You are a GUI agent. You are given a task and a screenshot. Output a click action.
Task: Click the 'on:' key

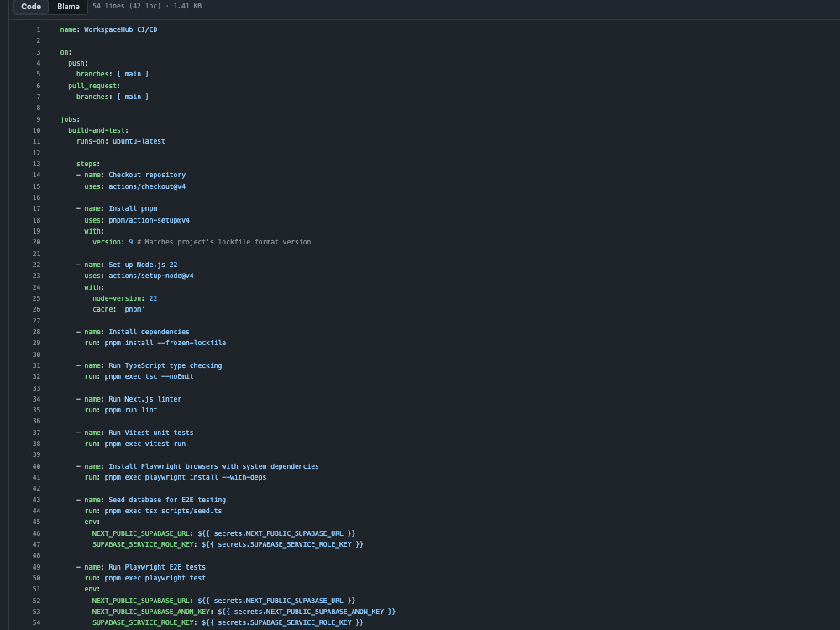pyautogui.click(x=66, y=52)
